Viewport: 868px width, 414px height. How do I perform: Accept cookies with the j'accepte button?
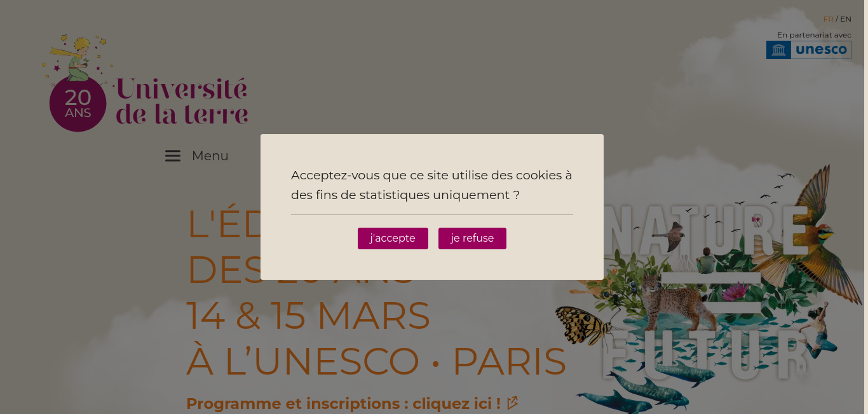coord(393,238)
